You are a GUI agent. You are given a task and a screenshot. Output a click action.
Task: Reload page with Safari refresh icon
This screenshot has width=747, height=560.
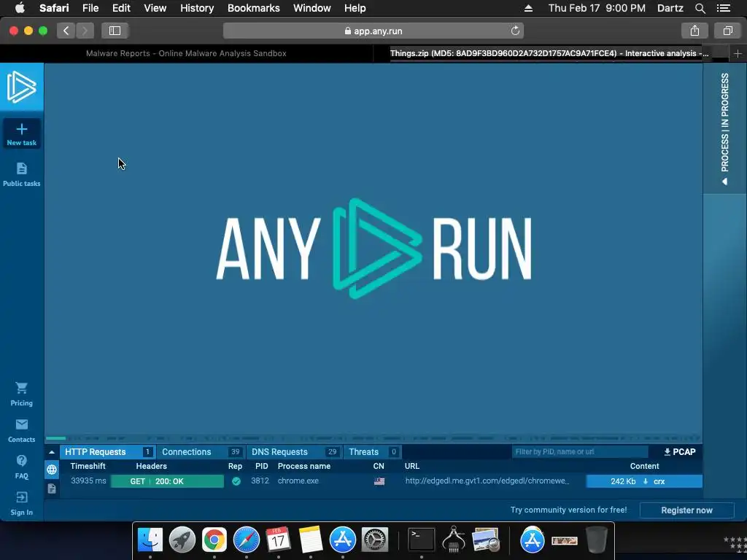pyautogui.click(x=515, y=31)
